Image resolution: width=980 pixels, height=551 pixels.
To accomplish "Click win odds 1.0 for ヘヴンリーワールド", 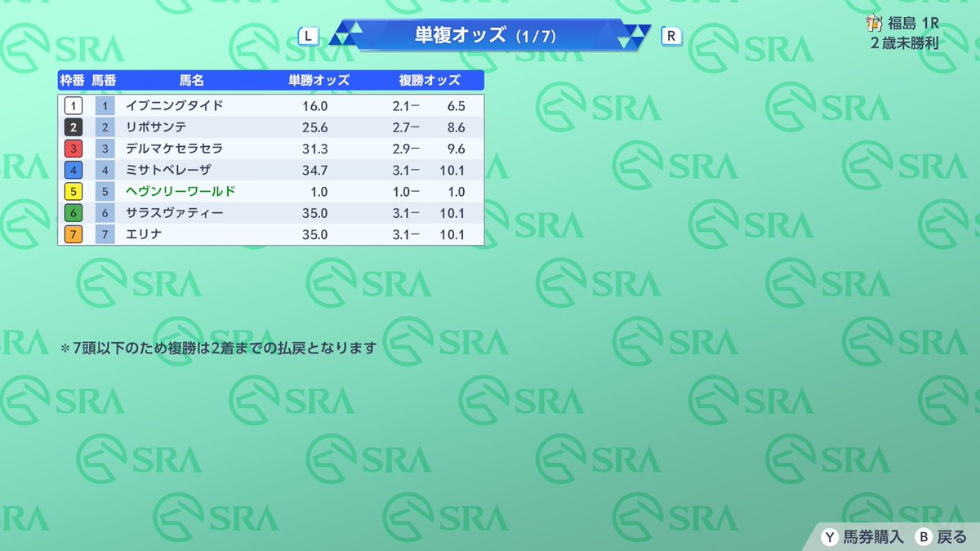I will tap(318, 192).
